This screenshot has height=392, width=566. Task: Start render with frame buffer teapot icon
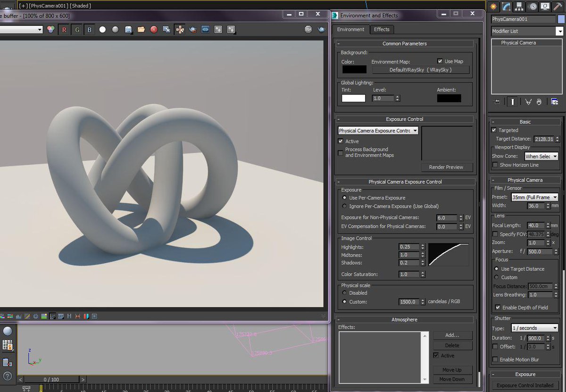point(321,30)
